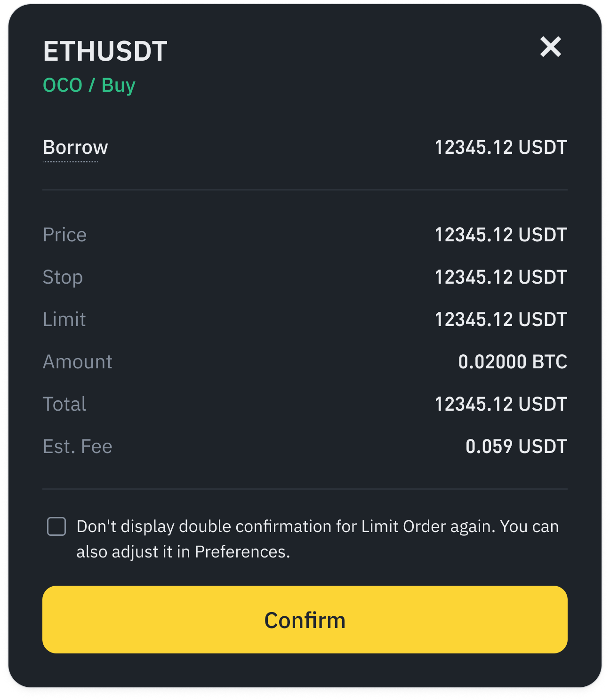Click the Stop value in USDT
Screen dimensions: 610x700
point(500,277)
